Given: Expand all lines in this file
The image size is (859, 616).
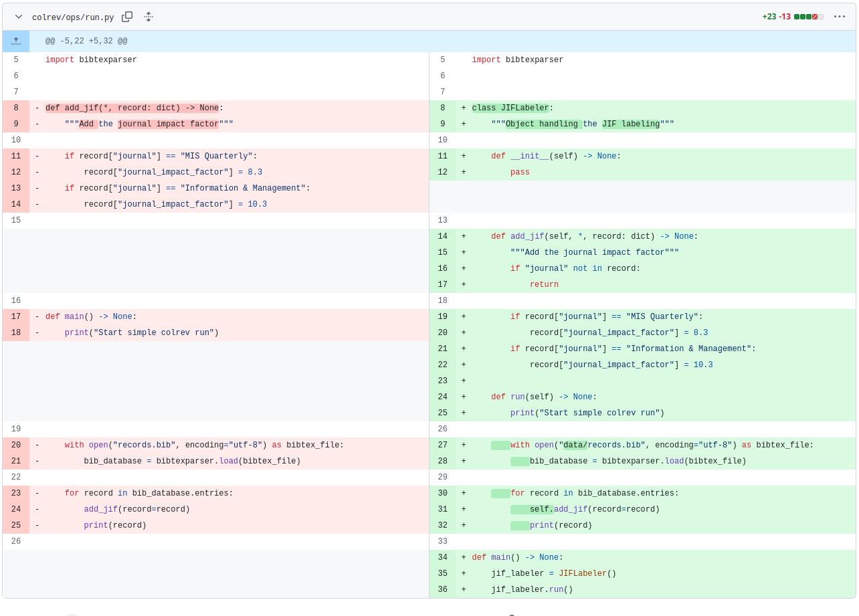Looking at the screenshot, I should 149,17.
